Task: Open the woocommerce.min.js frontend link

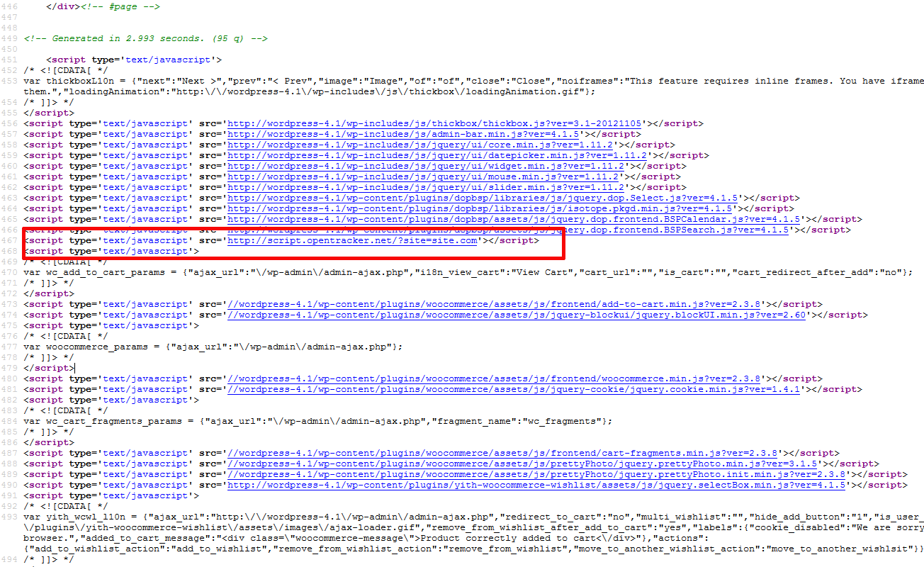Action: pyautogui.click(x=494, y=378)
